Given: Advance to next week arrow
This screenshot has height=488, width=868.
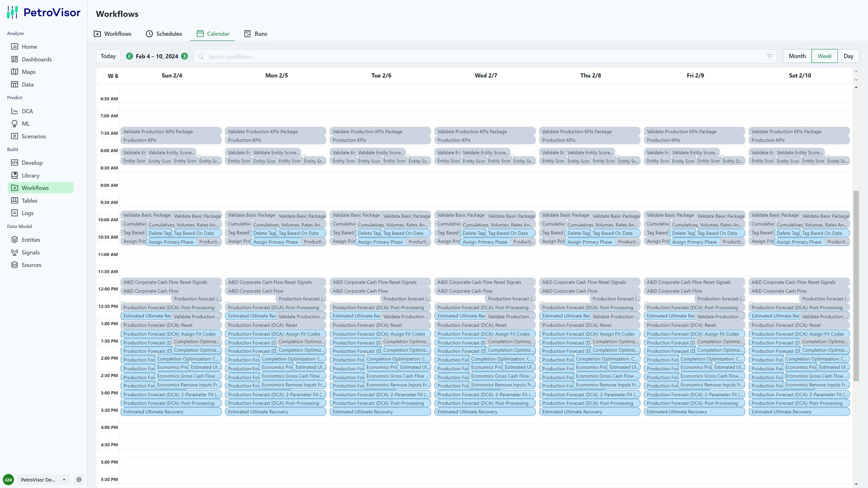Looking at the screenshot, I should point(185,56).
